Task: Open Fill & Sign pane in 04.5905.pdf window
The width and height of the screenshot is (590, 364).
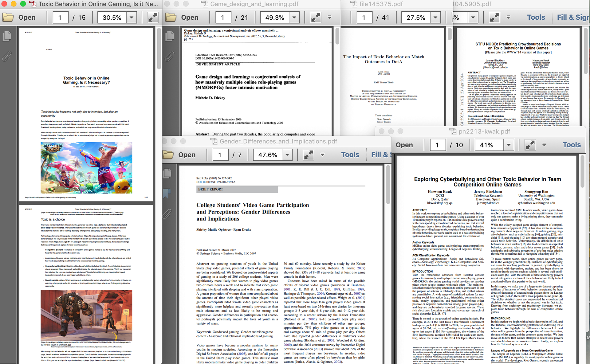Action: (x=573, y=18)
